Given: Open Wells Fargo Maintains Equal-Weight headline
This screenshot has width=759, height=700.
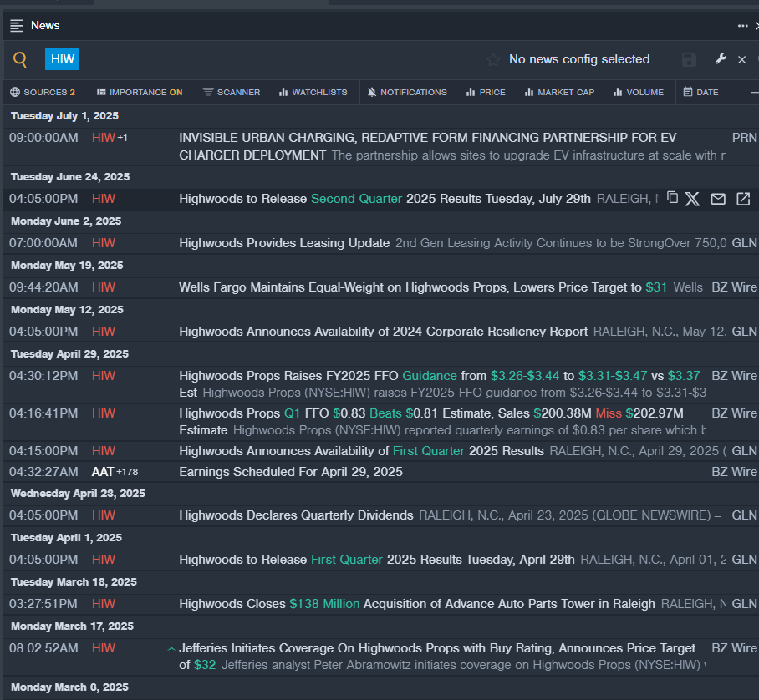Looking at the screenshot, I should click(423, 287).
